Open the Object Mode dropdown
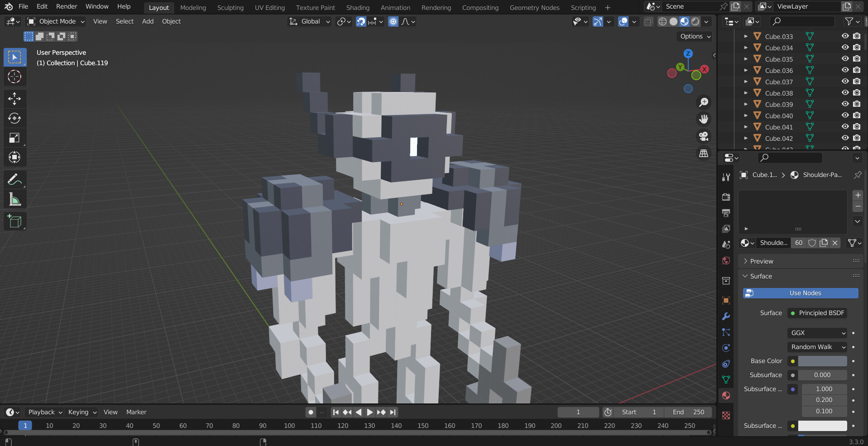Viewport: 868px width, 446px height. pos(55,21)
